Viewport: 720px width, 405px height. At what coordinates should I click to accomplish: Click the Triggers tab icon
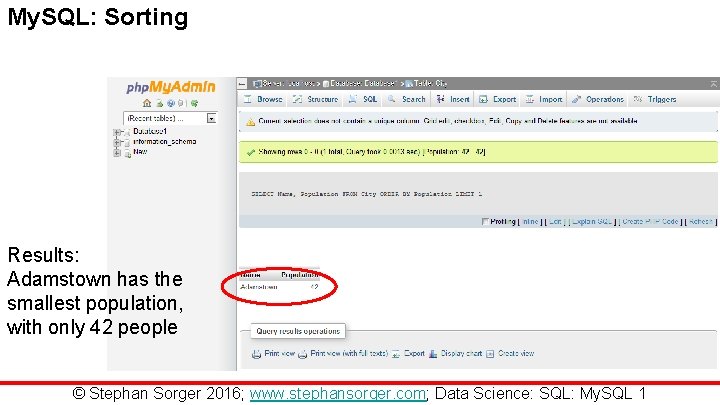point(638,99)
